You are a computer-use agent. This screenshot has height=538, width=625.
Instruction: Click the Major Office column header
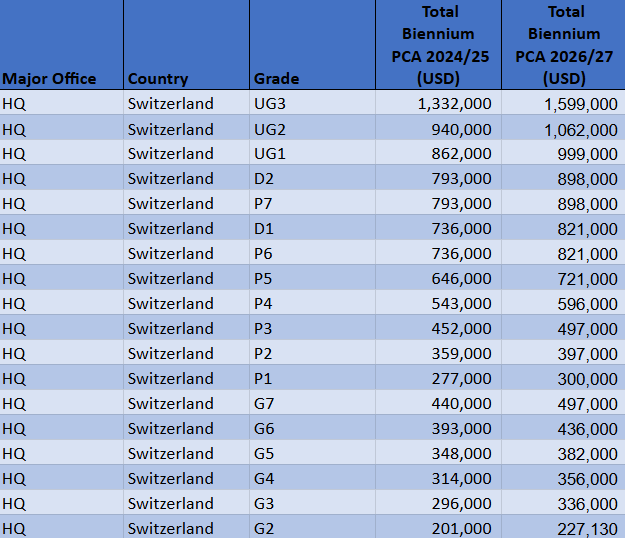(x=50, y=78)
